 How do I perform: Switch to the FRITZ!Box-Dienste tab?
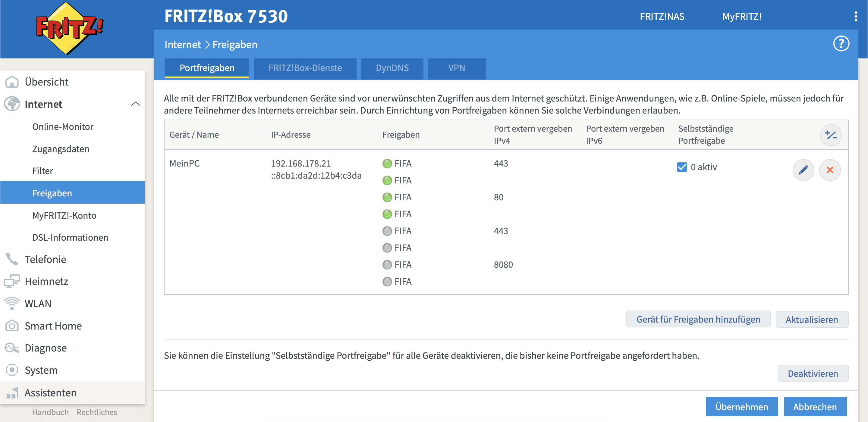(x=305, y=68)
